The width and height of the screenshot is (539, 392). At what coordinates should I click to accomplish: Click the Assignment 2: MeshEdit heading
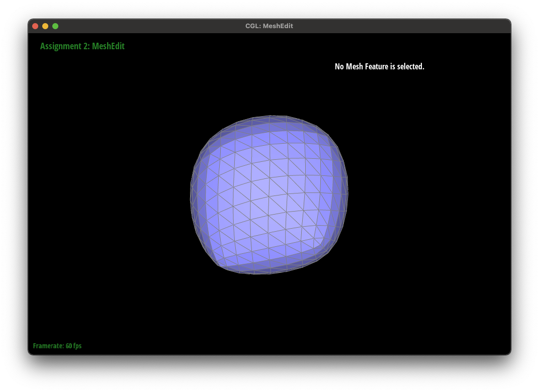point(82,46)
